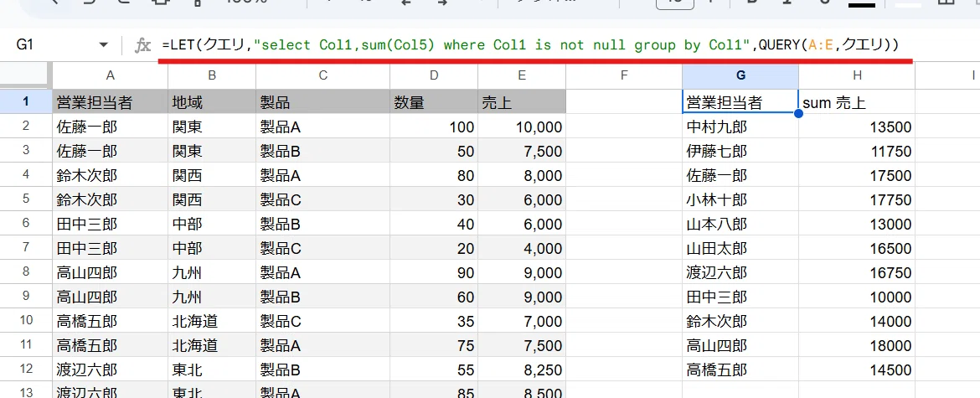Screen dimensions: 980x398
Task: Click cell G1 containing 営業担当者
Action: click(740, 102)
